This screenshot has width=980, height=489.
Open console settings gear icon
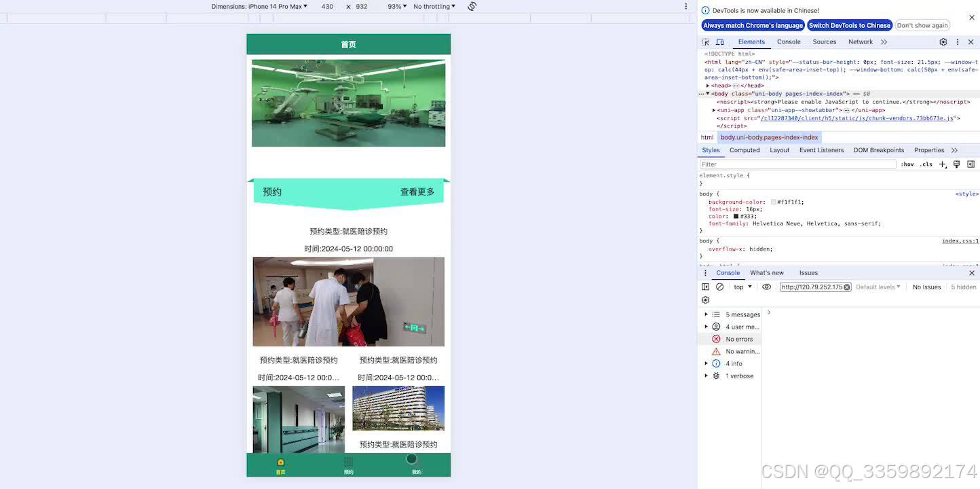pyautogui.click(x=705, y=300)
